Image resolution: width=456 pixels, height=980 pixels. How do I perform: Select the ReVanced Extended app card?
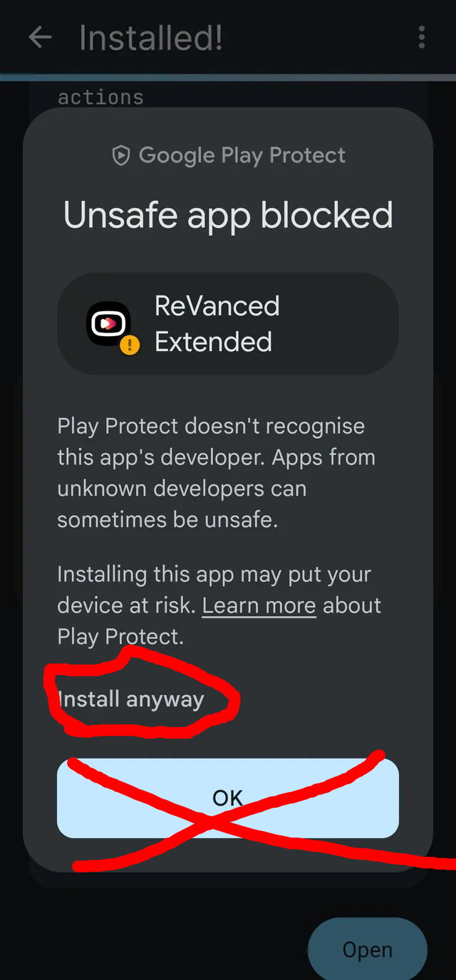228,324
